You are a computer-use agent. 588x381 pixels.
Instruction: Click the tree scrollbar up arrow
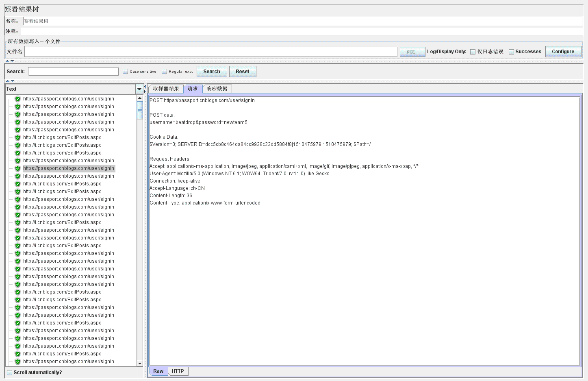point(140,98)
